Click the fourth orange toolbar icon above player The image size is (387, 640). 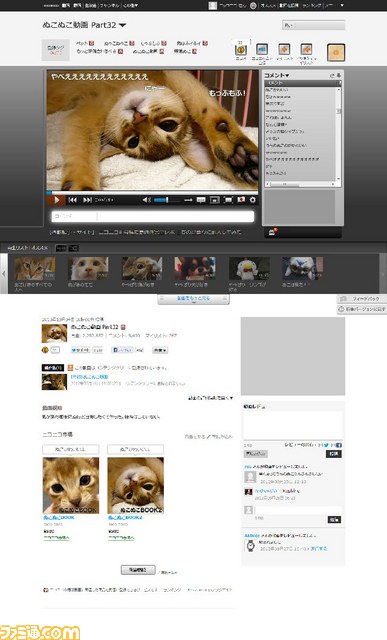(306, 49)
